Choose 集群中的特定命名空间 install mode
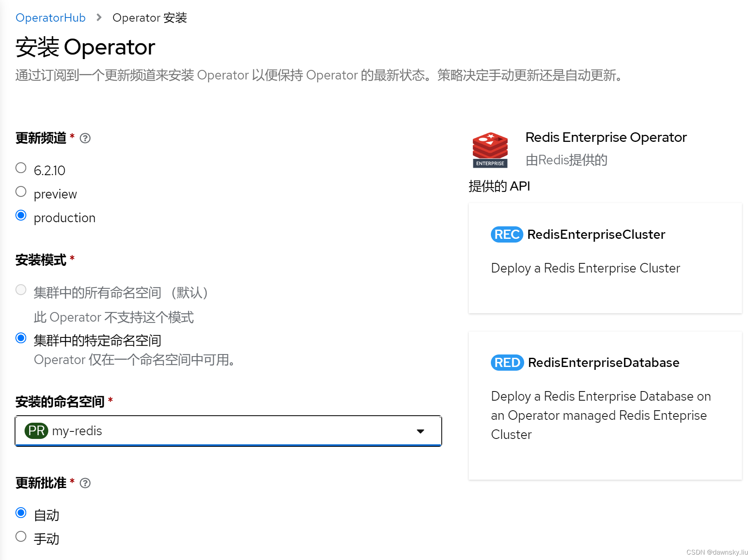Image resolution: width=754 pixels, height=560 pixels. (21, 338)
